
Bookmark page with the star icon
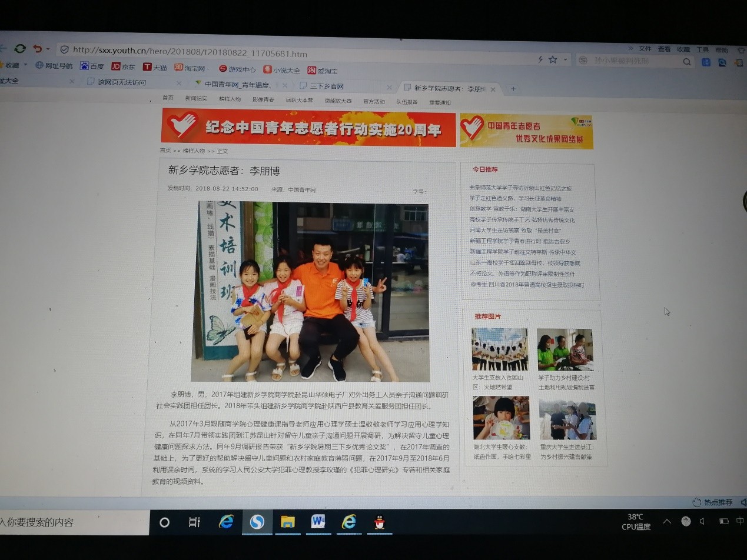click(x=553, y=60)
